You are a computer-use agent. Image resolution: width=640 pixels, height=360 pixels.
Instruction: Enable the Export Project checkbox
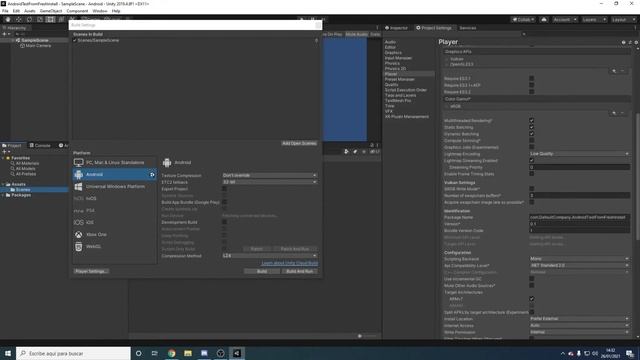pos(224,189)
